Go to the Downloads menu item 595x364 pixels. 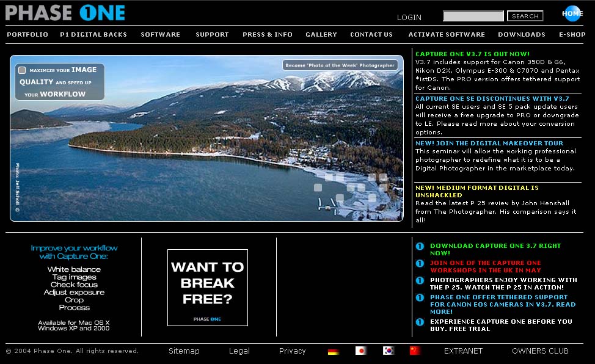[x=521, y=35]
